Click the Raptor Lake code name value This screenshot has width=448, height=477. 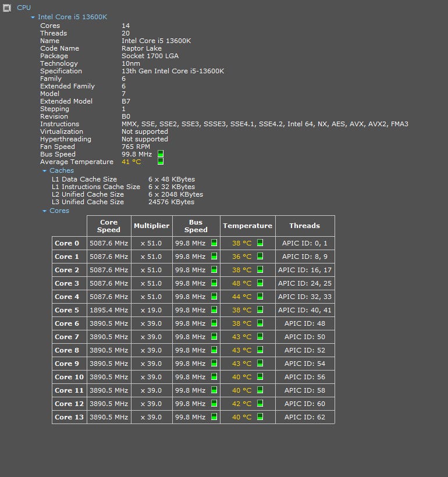[x=141, y=48]
